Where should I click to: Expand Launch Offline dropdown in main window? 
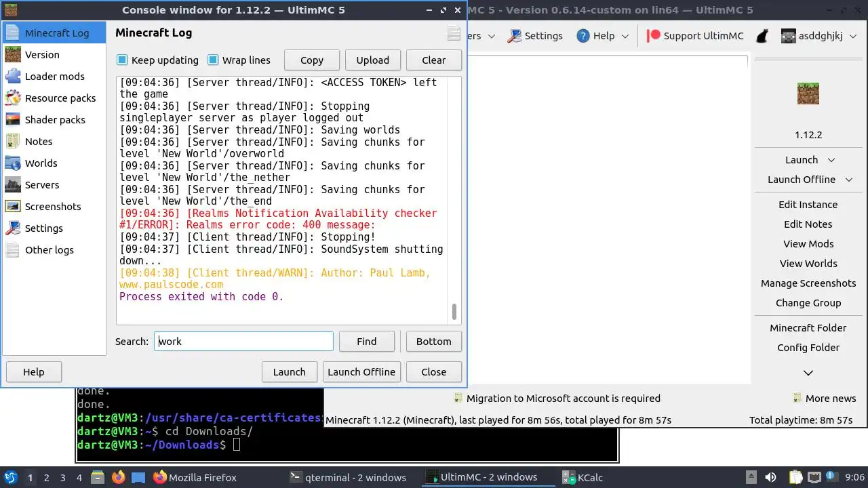point(849,180)
